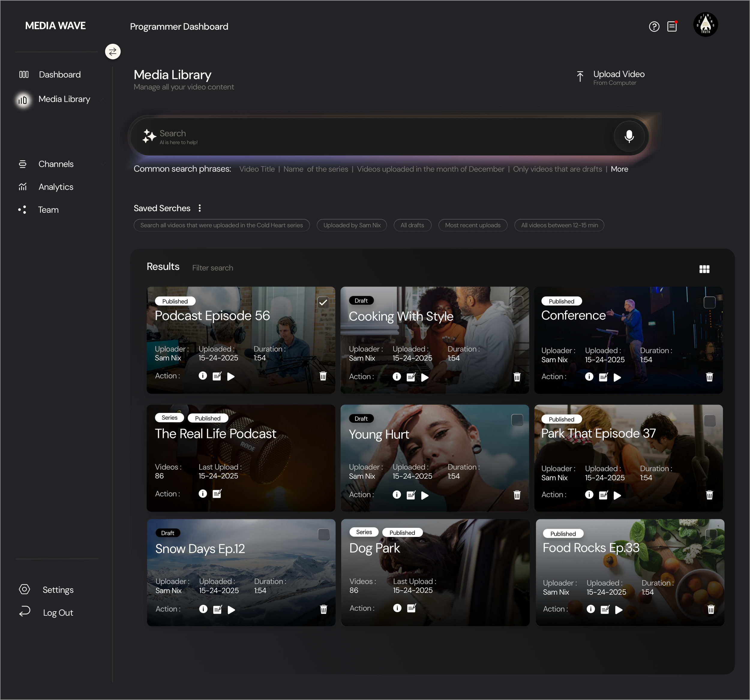Open Team in the sidebar

point(38,210)
